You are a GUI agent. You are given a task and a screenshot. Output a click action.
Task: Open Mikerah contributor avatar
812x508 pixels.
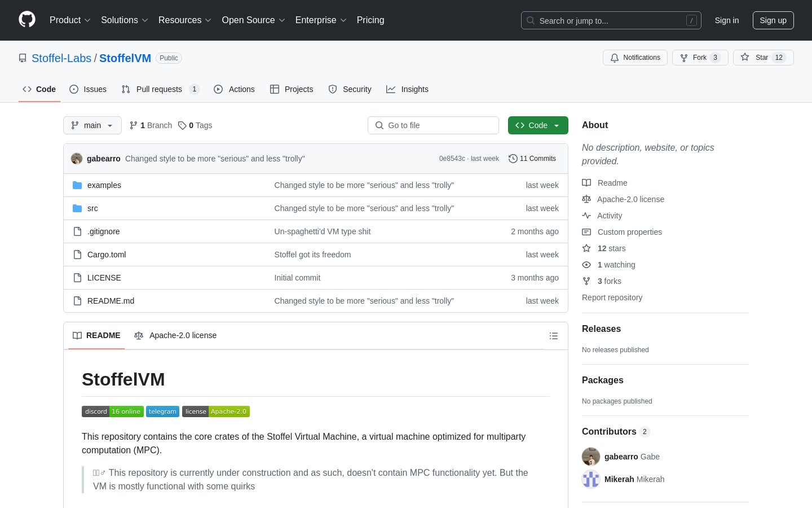point(591,479)
